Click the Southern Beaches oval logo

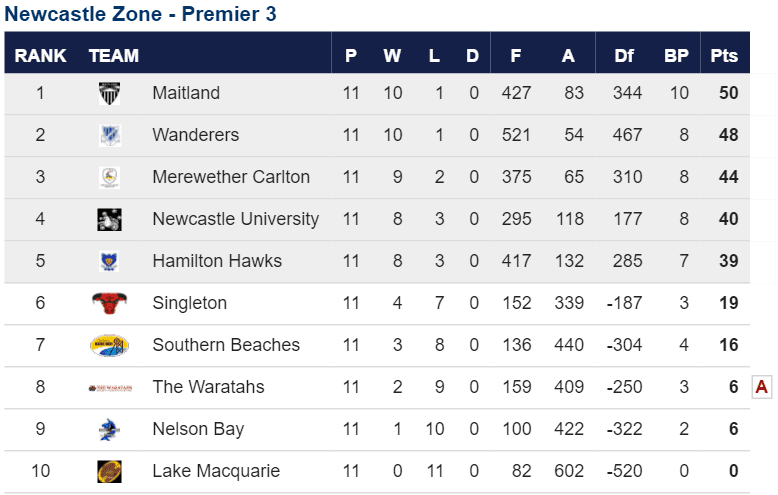click(109, 345)
